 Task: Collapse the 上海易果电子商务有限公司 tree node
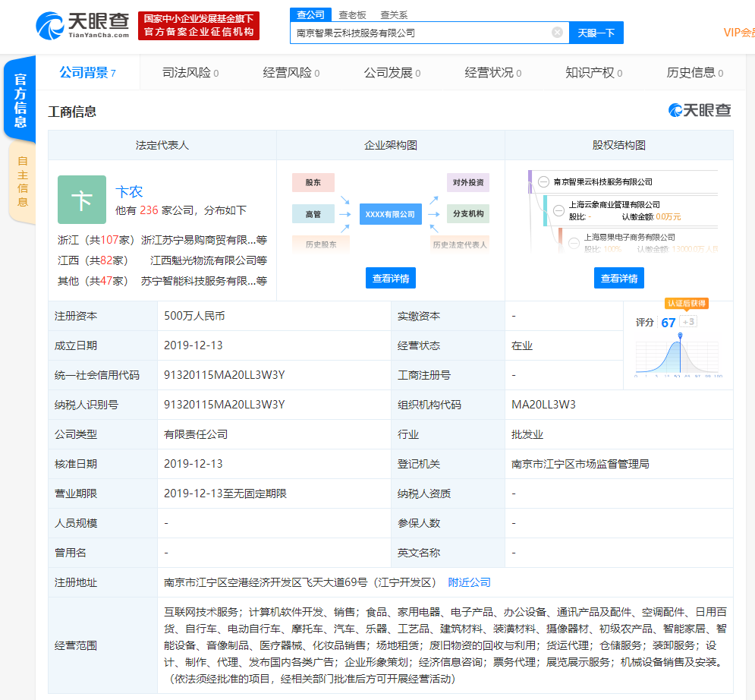click(x=574, y=242)
